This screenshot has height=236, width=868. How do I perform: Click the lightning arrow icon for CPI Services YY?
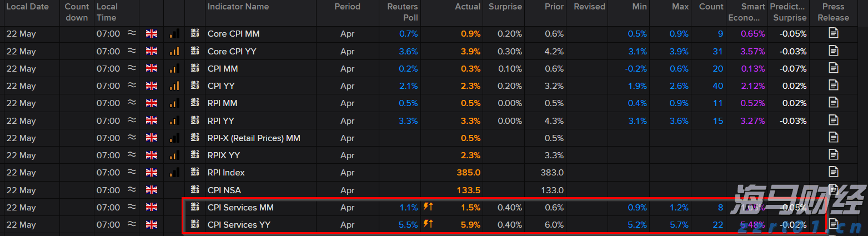point(428,225)
